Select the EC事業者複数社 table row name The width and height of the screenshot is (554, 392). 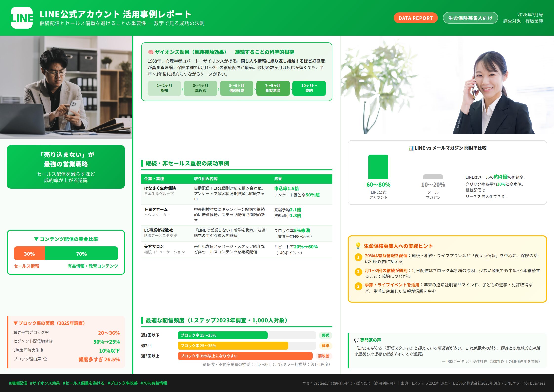click(x=158, y=230)
